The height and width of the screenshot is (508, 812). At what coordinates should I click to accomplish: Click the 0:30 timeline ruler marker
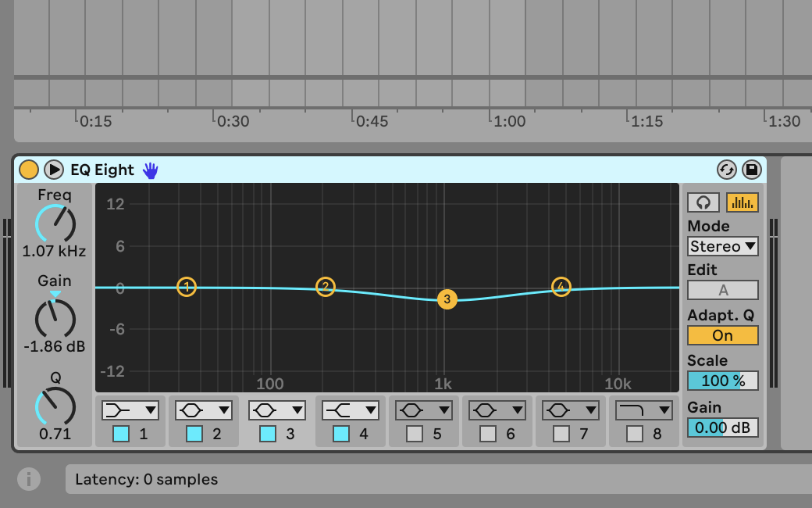pyautogui.click(x=233, y=121)
